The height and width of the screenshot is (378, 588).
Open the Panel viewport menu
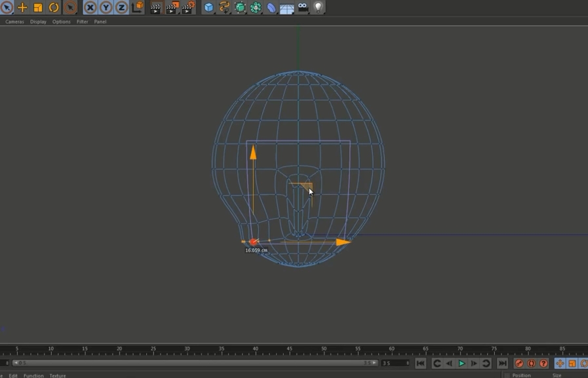coord(100,22)
